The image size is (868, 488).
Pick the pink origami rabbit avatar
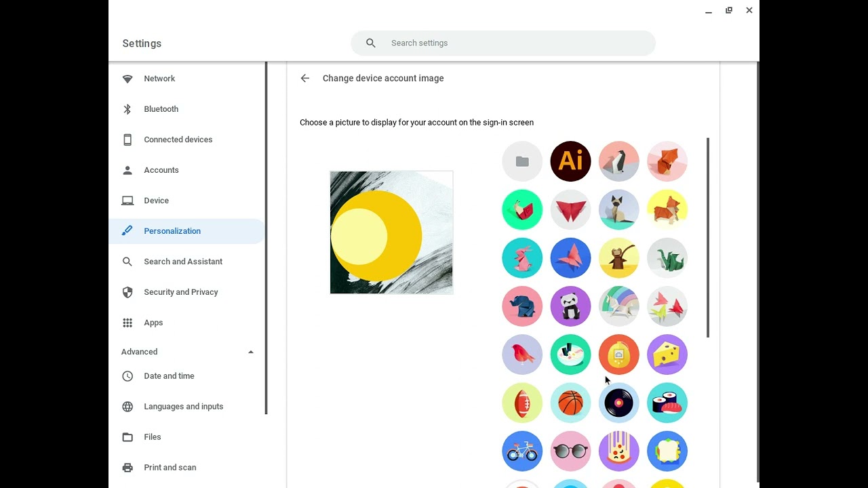pos(522,258)
